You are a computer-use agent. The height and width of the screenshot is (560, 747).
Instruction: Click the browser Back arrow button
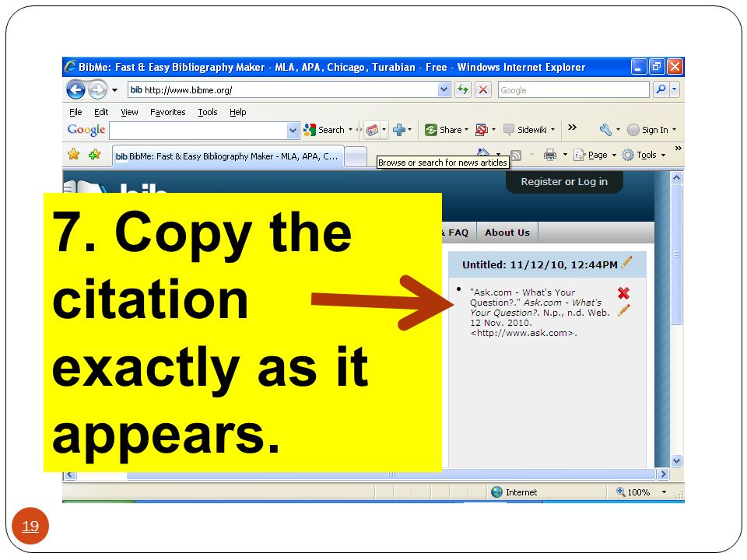click(x=75, y=89)
